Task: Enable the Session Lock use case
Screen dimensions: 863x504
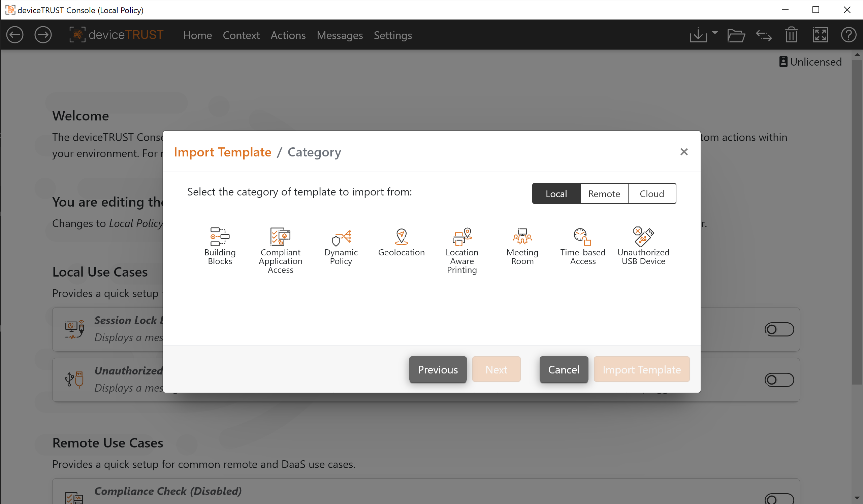Action: (x=779, y=329)
